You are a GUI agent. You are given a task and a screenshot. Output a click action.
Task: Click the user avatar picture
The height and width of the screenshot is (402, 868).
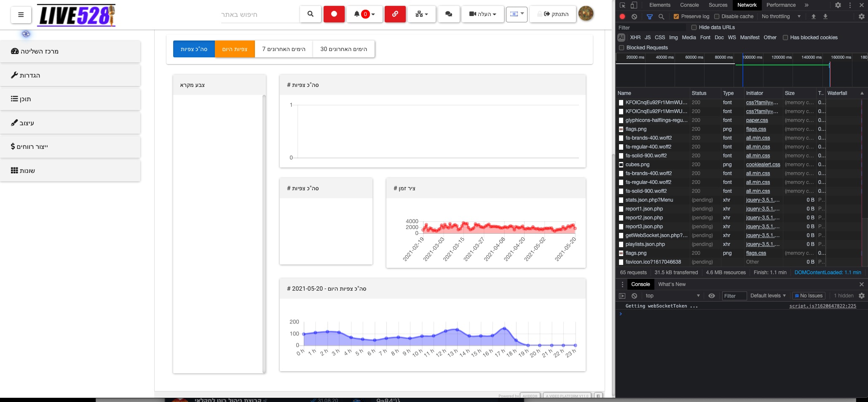[x=586, y=13]
